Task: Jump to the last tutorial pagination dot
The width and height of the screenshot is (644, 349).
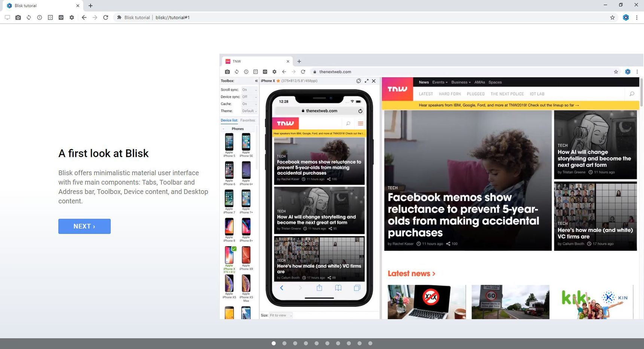Action: click(x=370, y=343)
